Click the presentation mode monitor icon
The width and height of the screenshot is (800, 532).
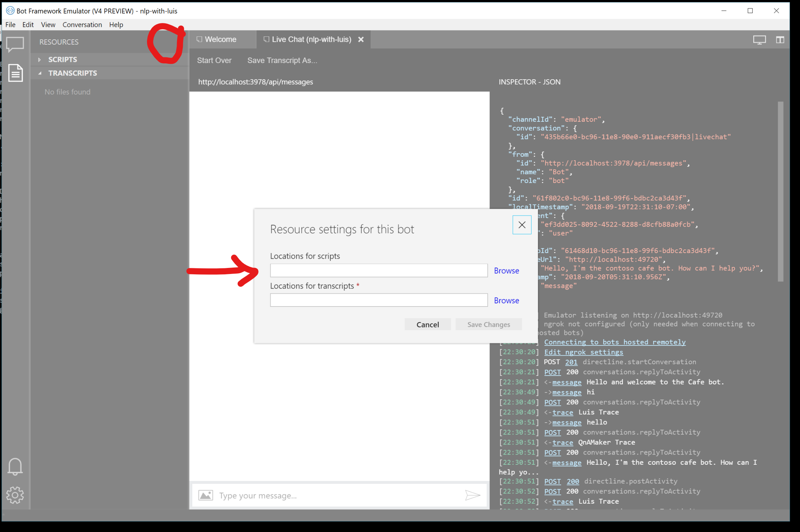coord(759,40)
